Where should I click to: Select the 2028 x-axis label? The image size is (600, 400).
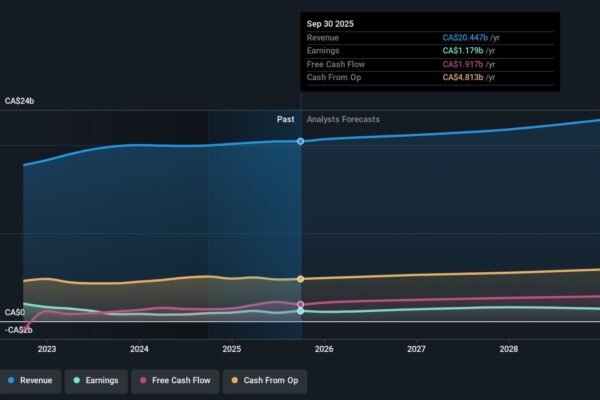(x=508, y=349)
